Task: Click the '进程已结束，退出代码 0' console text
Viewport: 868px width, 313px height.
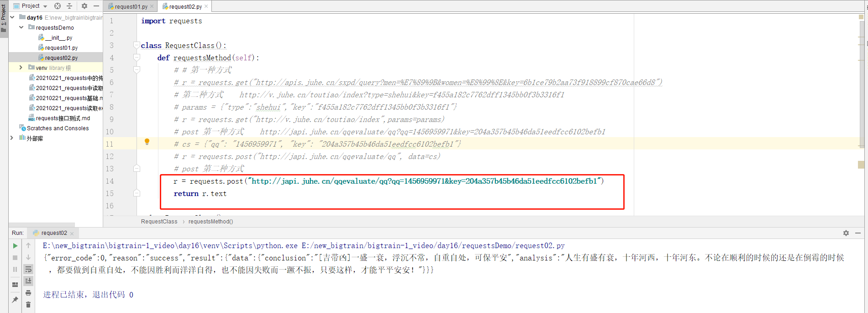Action: [x=88, y=295]
